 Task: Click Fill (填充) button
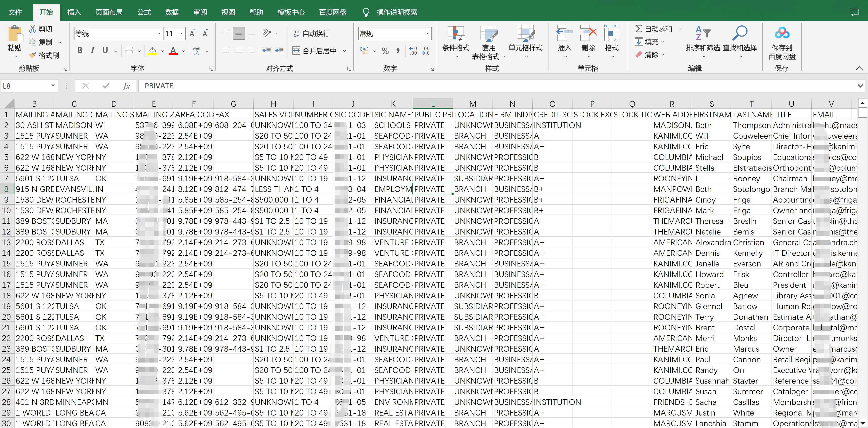pos(650,42)
